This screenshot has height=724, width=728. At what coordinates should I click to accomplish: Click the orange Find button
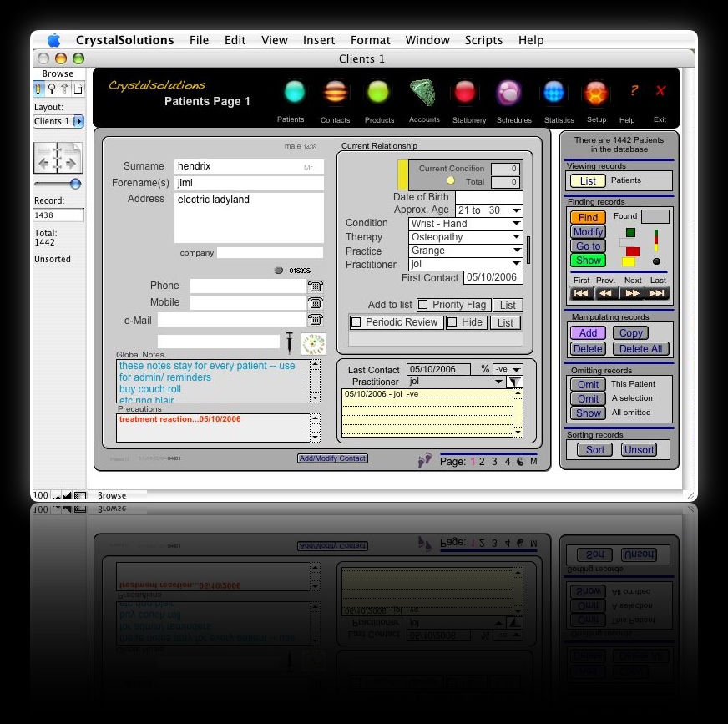tap(588, 217)
